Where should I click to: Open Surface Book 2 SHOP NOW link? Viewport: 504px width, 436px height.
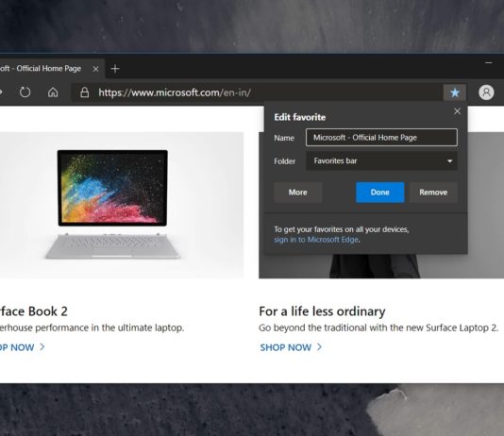(x=22, y=347)
